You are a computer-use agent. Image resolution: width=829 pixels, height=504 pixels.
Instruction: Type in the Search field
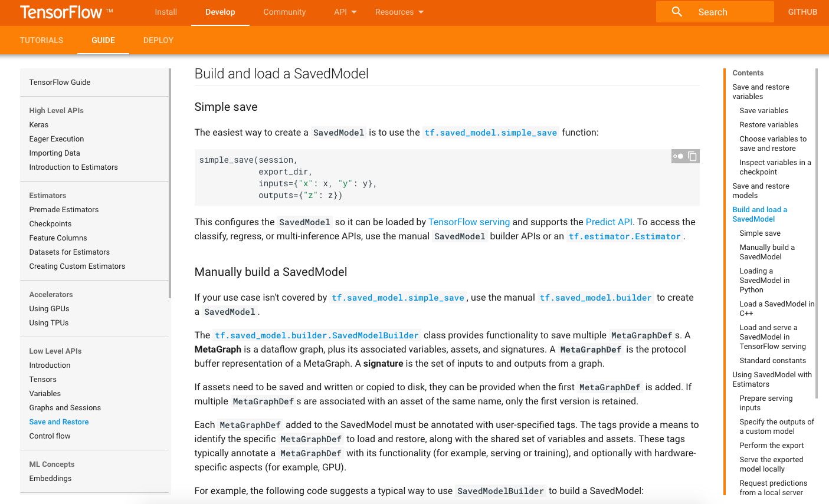(x=732, y=12)
